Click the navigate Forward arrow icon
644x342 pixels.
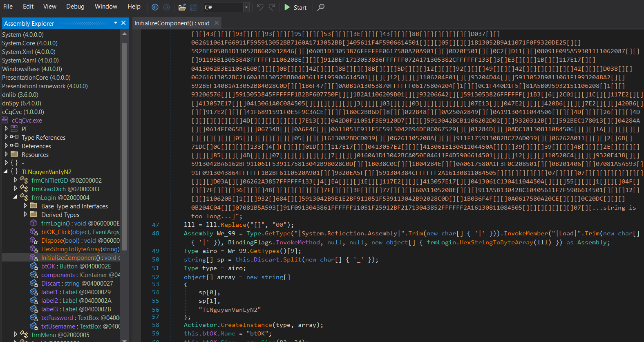point(166,7)
